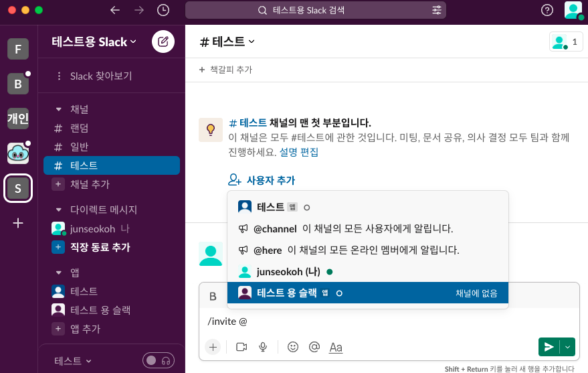588x373 pixels.
Task: Click the lightbulb channel intro icon
Action: 211,130
